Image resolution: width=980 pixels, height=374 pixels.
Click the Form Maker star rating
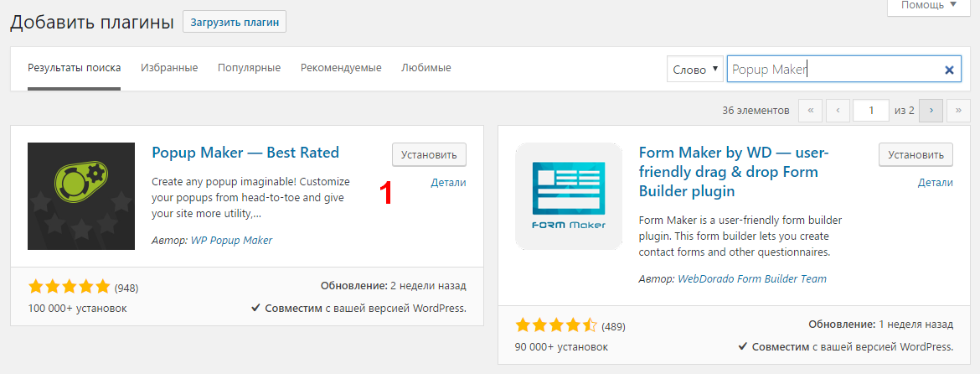click(x=556, y=326)
